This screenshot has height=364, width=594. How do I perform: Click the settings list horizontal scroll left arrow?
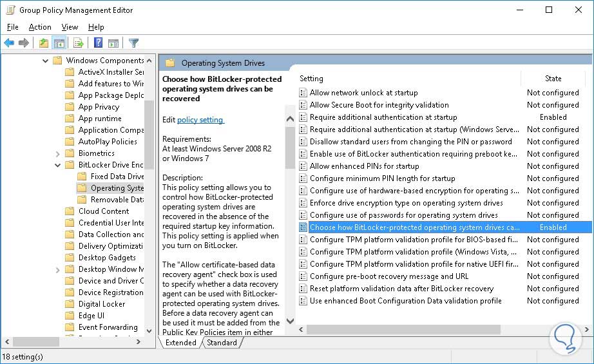pos(301,329)
